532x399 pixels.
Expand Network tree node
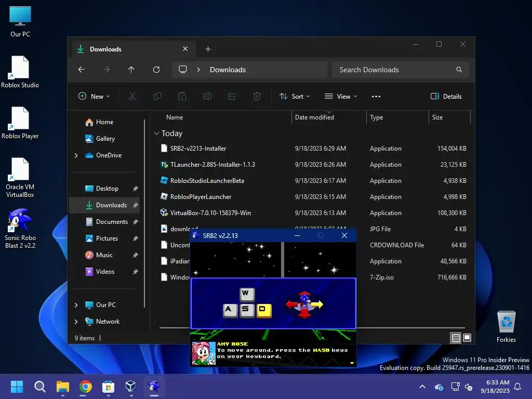pos(76,322)
